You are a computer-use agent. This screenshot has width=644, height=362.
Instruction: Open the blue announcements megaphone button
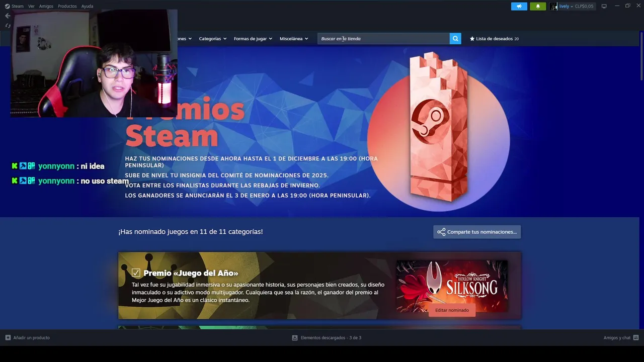pyautogui.click(x=519, y=6)
